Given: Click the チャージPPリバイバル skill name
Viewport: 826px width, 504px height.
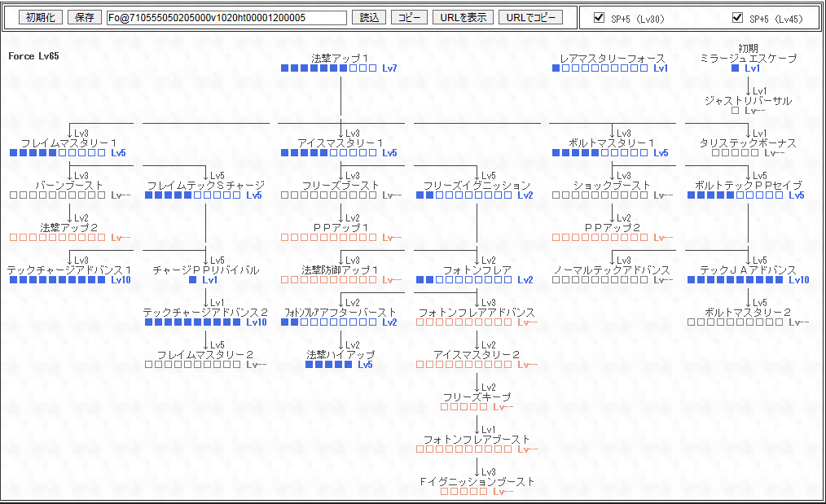Looking at the screenshot, I should click(x=206, y=270).
